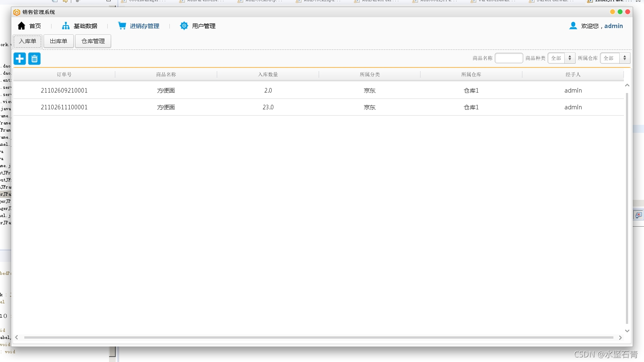Screen dimensions: 644x362
Task: Click the 商品名称 search input field
Action: pyautogui.click(x=509, y=58)
